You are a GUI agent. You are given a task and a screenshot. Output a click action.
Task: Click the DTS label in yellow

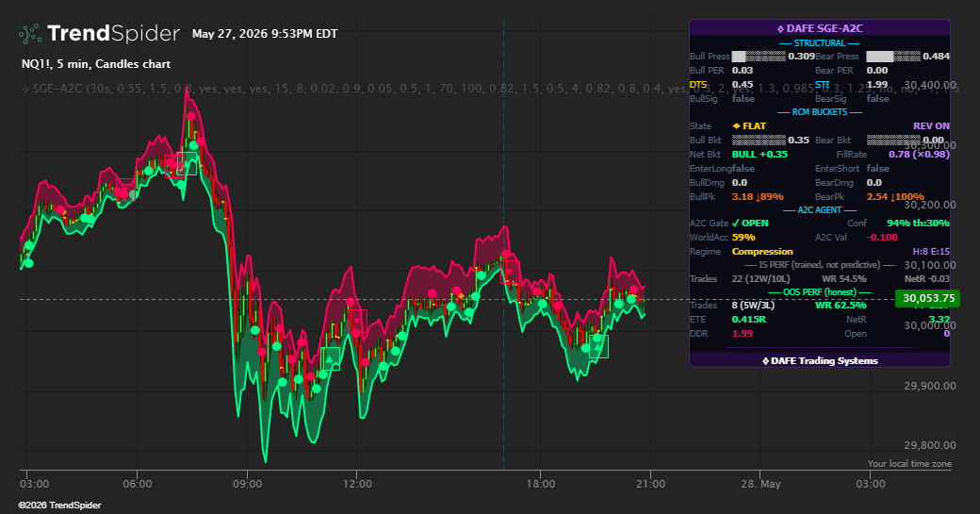point(698,85)
